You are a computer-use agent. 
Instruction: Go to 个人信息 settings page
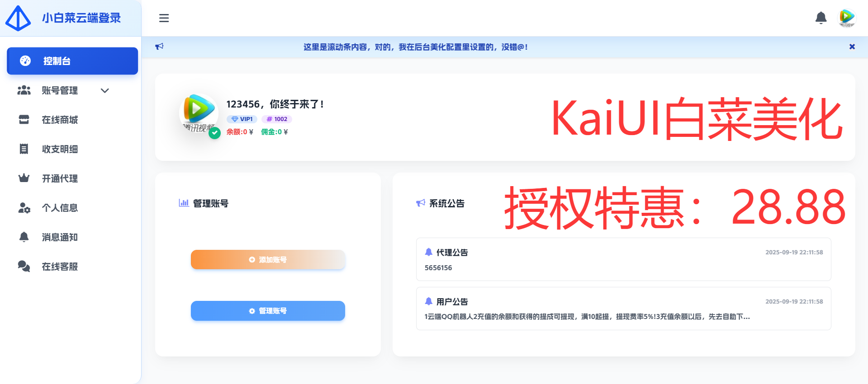pyautogui.click(x=60, y=208)
